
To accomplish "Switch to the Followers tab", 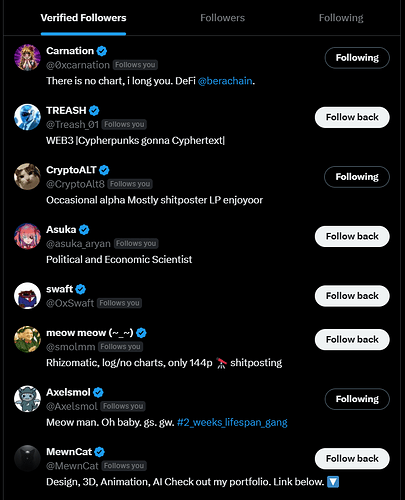I will click(222, 18).
